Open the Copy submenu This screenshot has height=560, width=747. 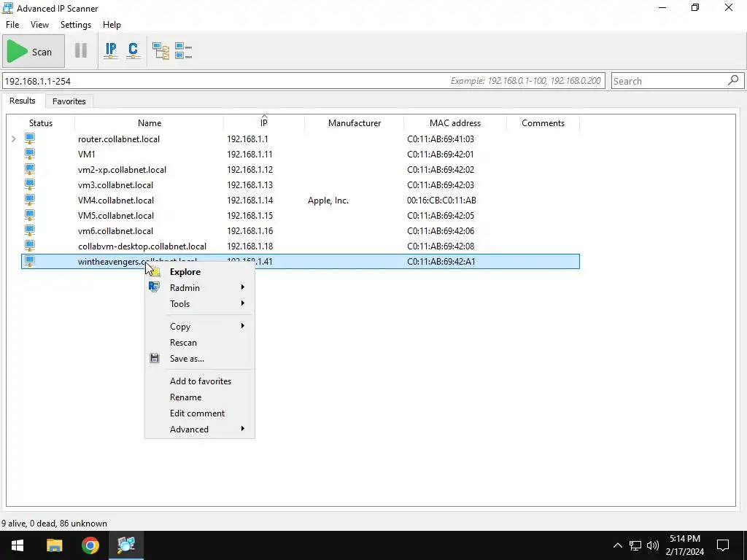[200, 326]
